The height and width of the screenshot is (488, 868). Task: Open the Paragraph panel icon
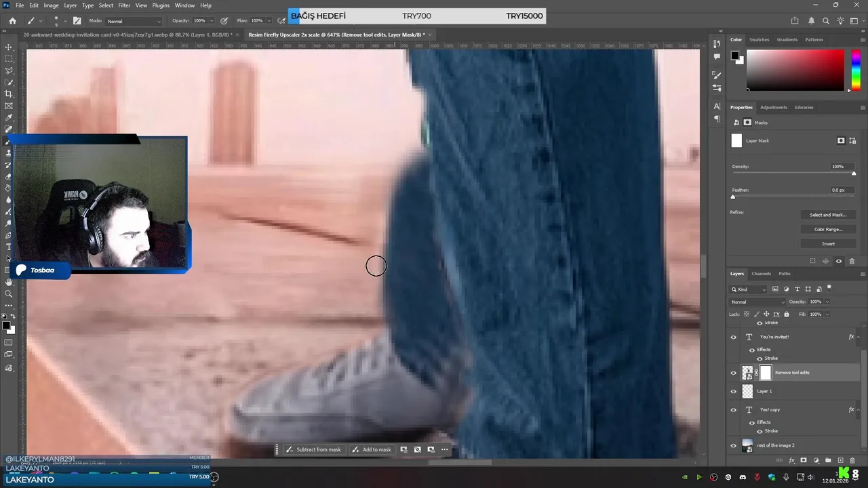coord(717,119)
